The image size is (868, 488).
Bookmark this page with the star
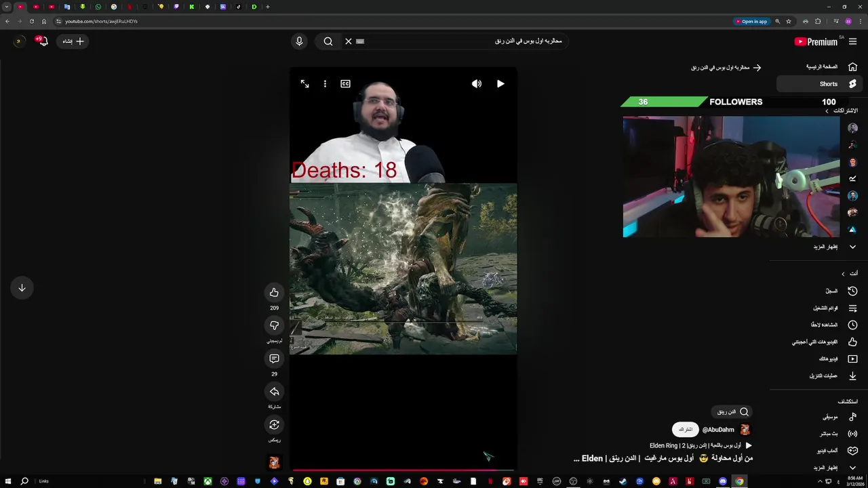788,21
